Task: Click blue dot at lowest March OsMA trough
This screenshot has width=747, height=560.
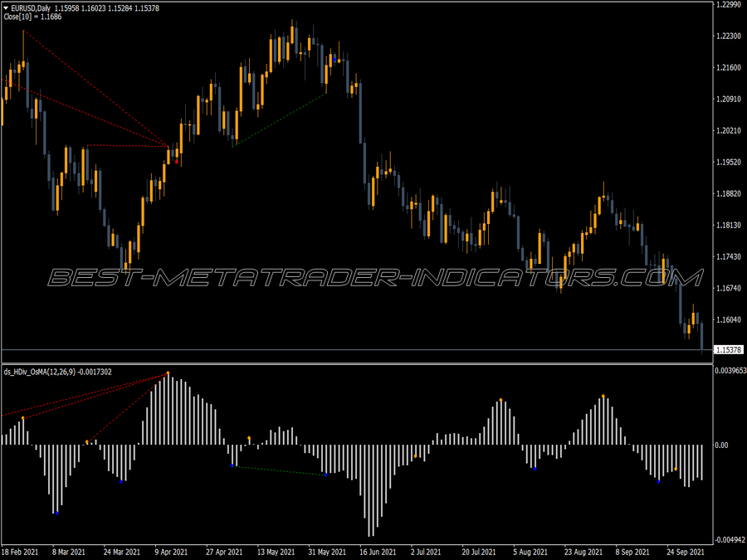Action: click(56, 513)
